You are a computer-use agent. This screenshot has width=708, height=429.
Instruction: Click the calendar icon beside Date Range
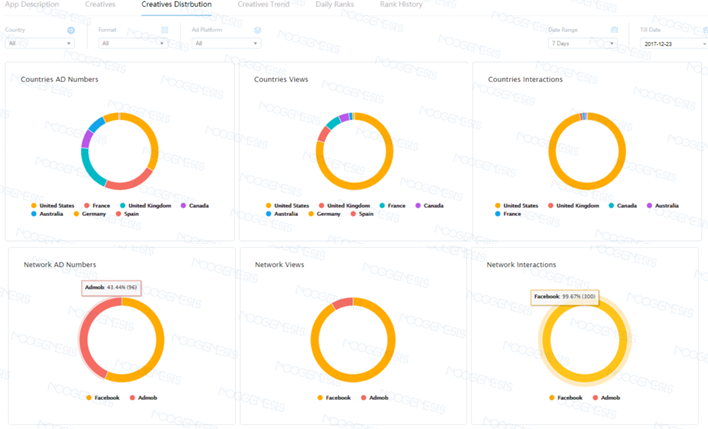(614, 30)
